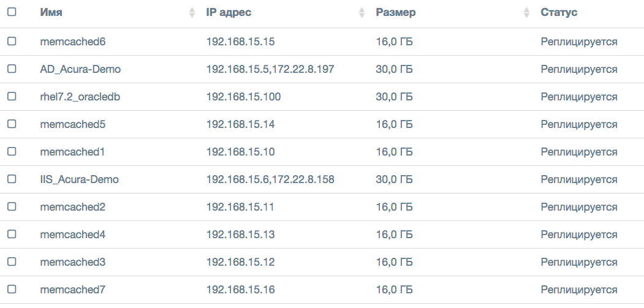644x308 pixels.
Task: Check the memcached7 row checkbox
Action: (12, 290)
